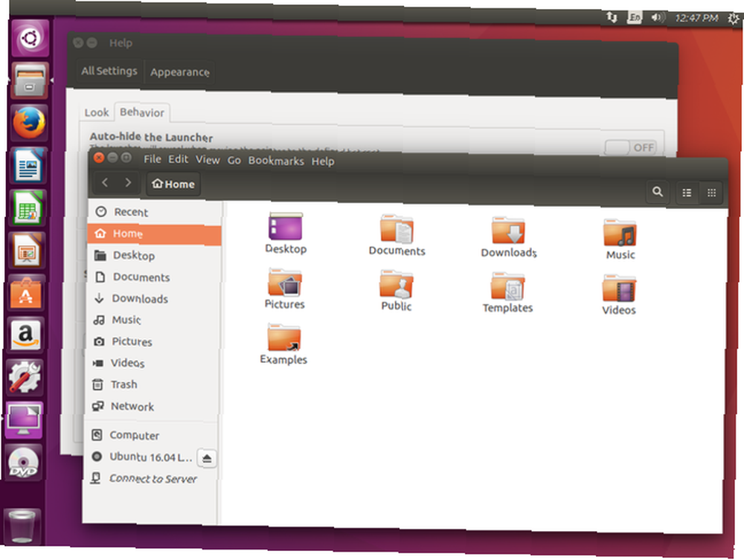This screenshot has height=560, width=744.
Task: Eject the Ubuntu 16.04 disc
Action: click(207, 458)
